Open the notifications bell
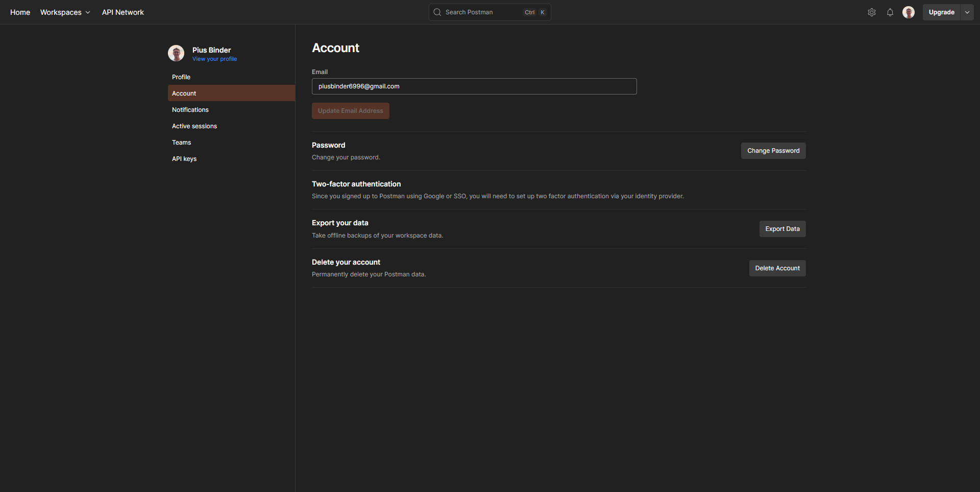Viewport: 980px width, 492px height. [890, 12]
